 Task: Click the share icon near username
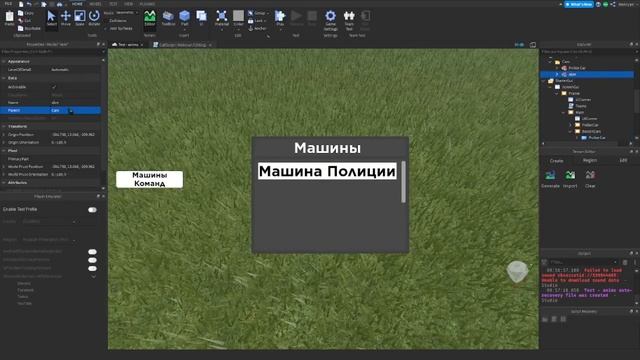click(x=613, y=4)
